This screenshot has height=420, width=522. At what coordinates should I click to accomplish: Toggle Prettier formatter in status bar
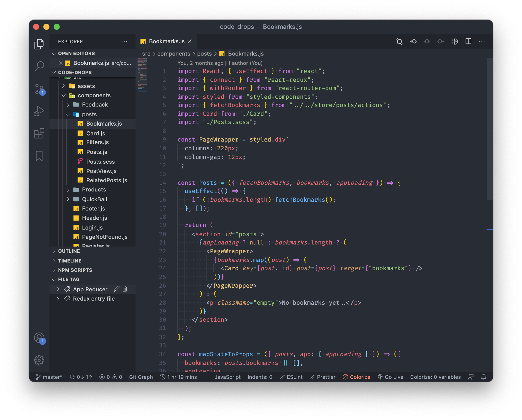[x=323, y=377]
